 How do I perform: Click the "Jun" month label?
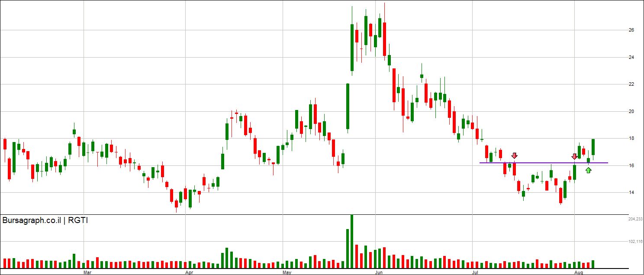coord(380,272)
